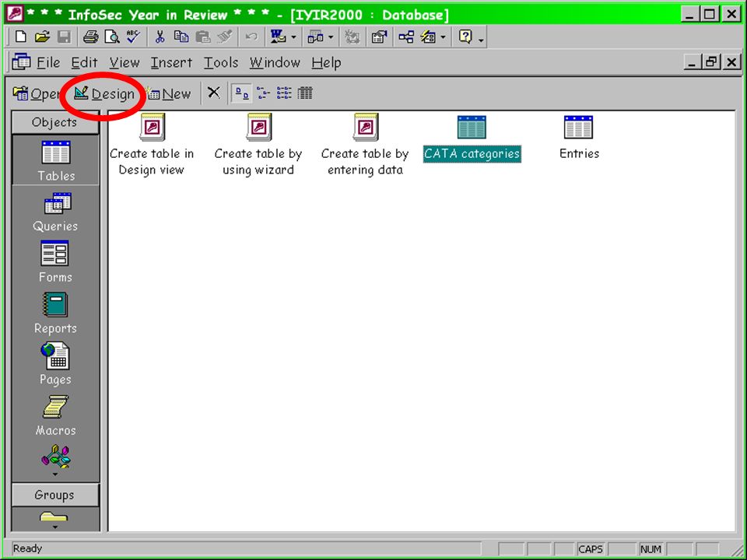Switch to Large Icons view

(242, 93)
